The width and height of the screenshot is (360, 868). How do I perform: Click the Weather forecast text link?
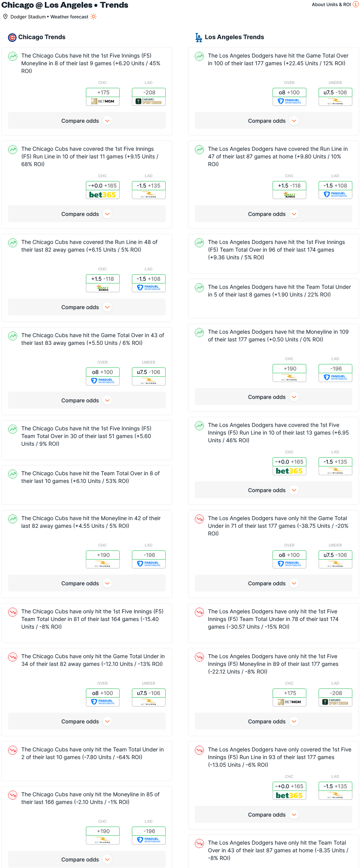click(x=69, y=17)
